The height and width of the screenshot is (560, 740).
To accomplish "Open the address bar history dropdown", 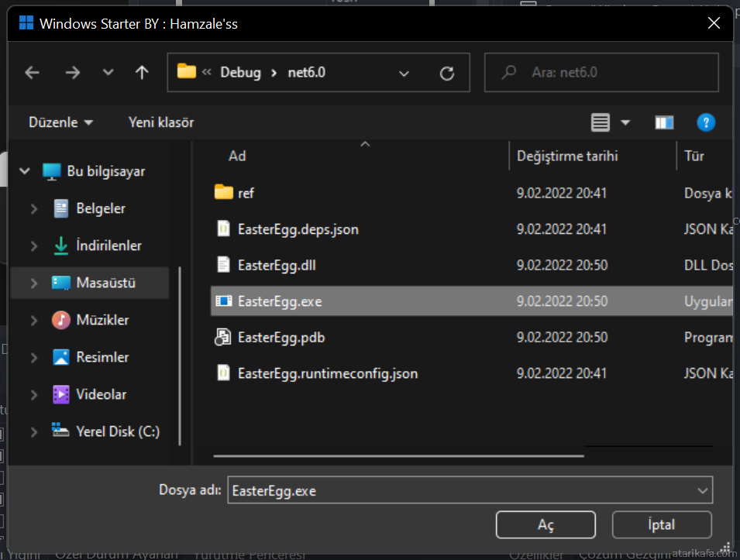I will (404, 73).
